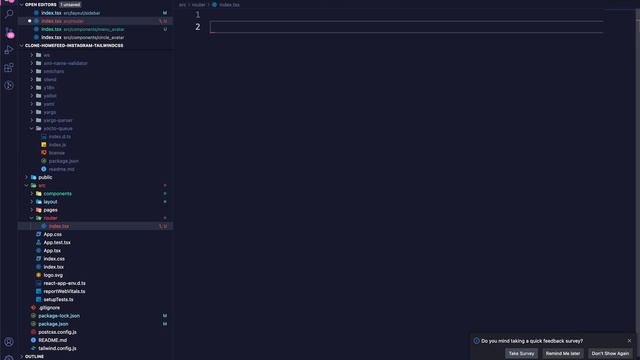Collapse the src folder
This screenshot has height=360, width=640.
pos(27,186)
